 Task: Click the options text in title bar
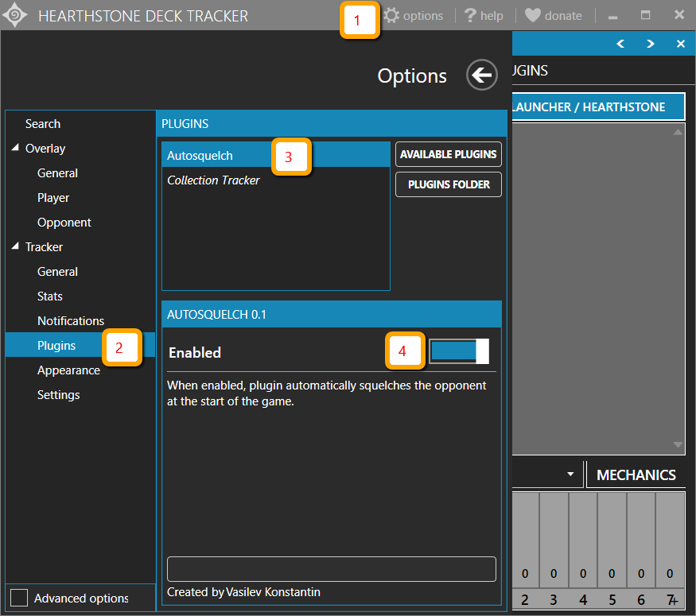point(422,16)
